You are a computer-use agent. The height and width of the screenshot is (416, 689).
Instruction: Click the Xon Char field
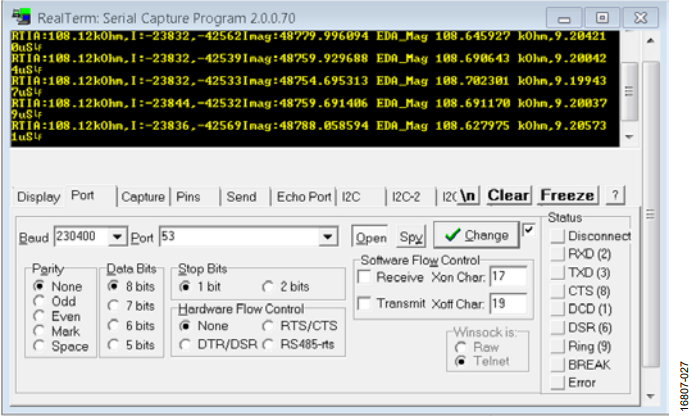coord(508,277)
